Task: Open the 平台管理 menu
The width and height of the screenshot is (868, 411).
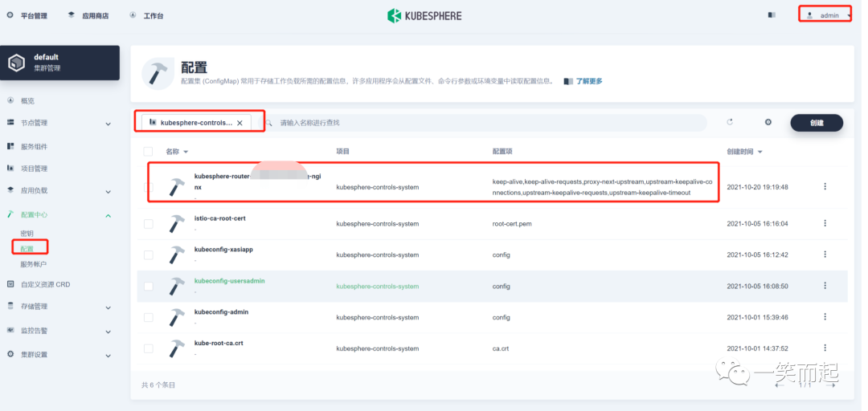Action: [27, 16]
